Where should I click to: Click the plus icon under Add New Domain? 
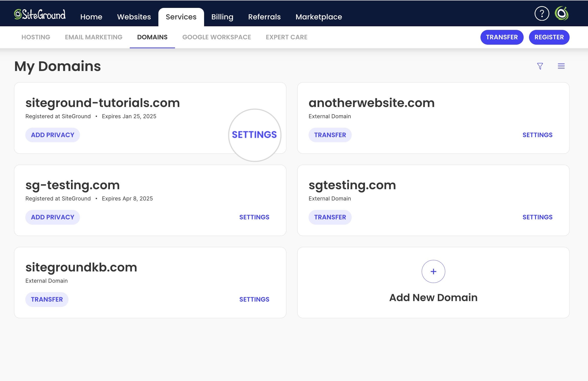point(433,271)
